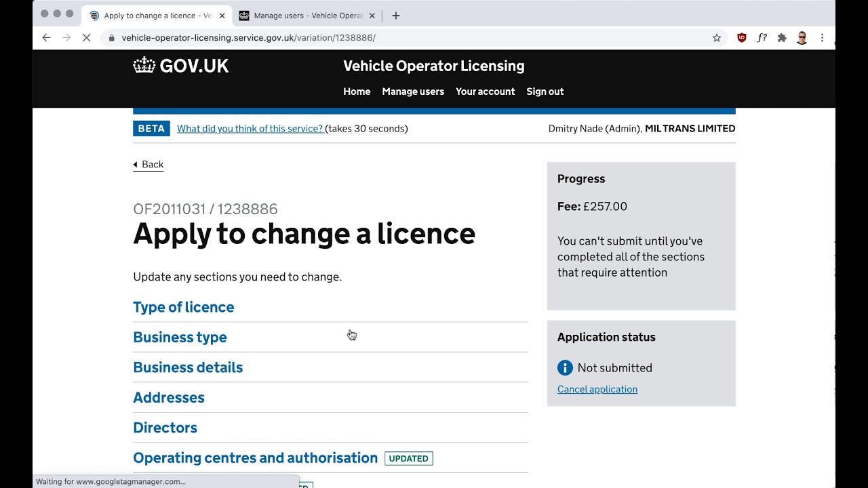Viewport: 868px width, 488px height.
Task: Open the Addresses section
Action: [x=169, y=397]
